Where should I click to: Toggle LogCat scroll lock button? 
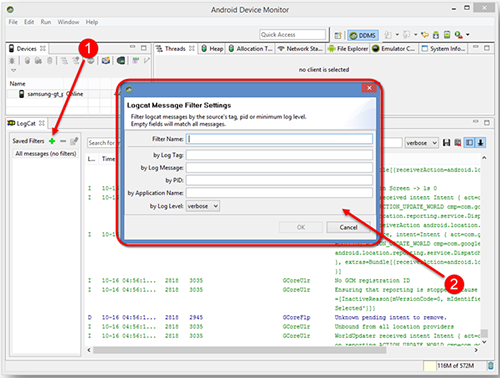[x=480, y=143]
